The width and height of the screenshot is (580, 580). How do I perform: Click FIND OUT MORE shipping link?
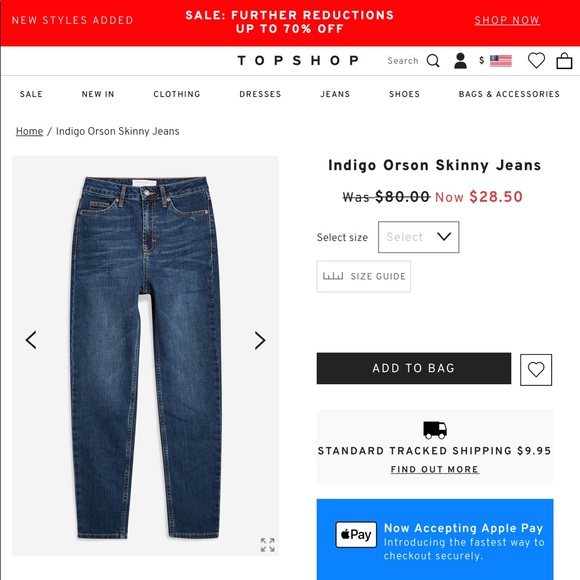click(x=435, y=469)
